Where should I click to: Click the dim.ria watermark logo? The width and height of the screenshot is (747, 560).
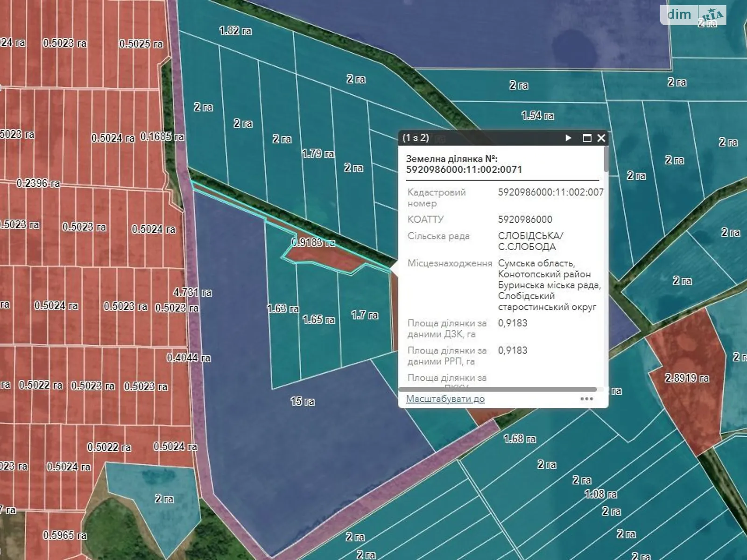click(693, 15)
